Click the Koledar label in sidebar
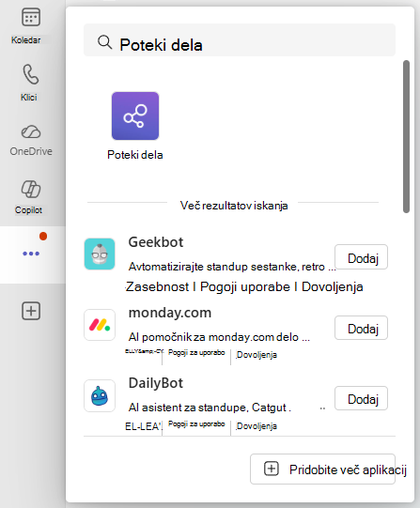The image size is (420, 508). [26, 40]
